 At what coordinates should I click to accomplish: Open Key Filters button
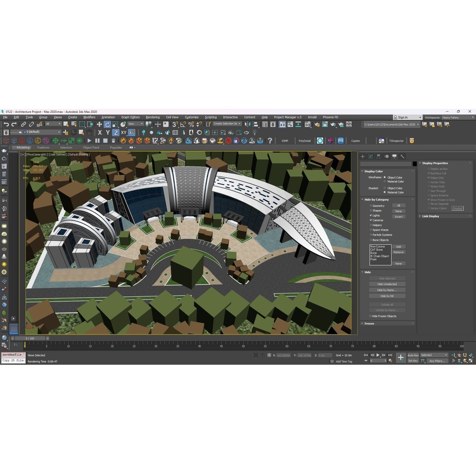pyautogui.click(x=437, y=361)
